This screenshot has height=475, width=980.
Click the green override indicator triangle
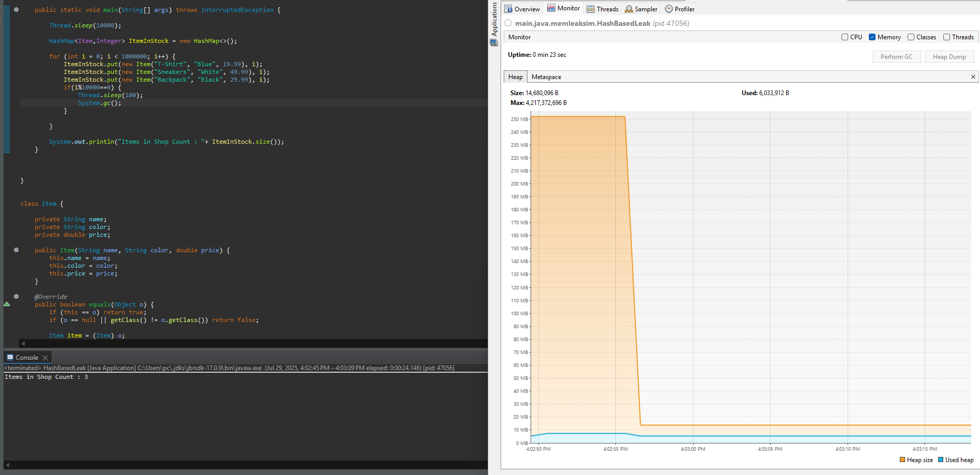[7, 304]
